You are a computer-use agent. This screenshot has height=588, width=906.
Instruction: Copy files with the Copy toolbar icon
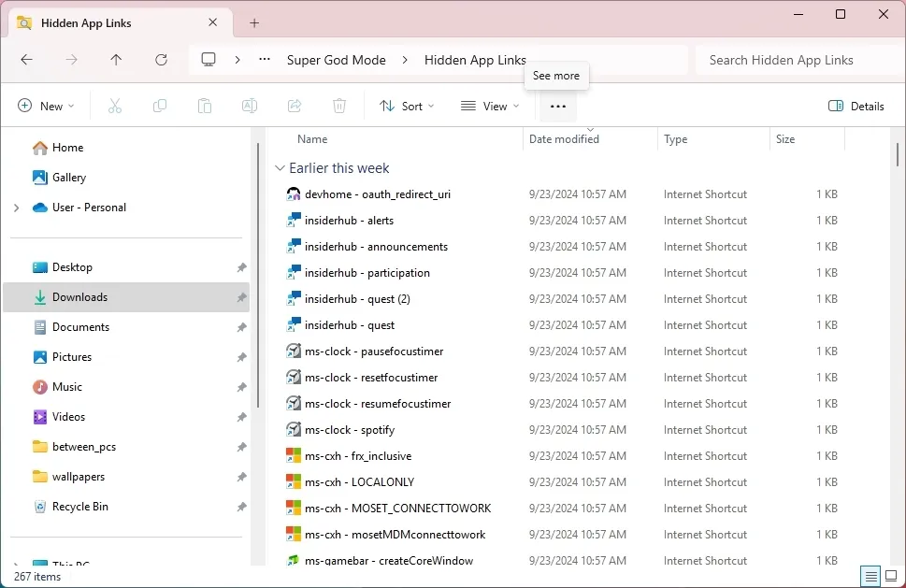[159, 106]
